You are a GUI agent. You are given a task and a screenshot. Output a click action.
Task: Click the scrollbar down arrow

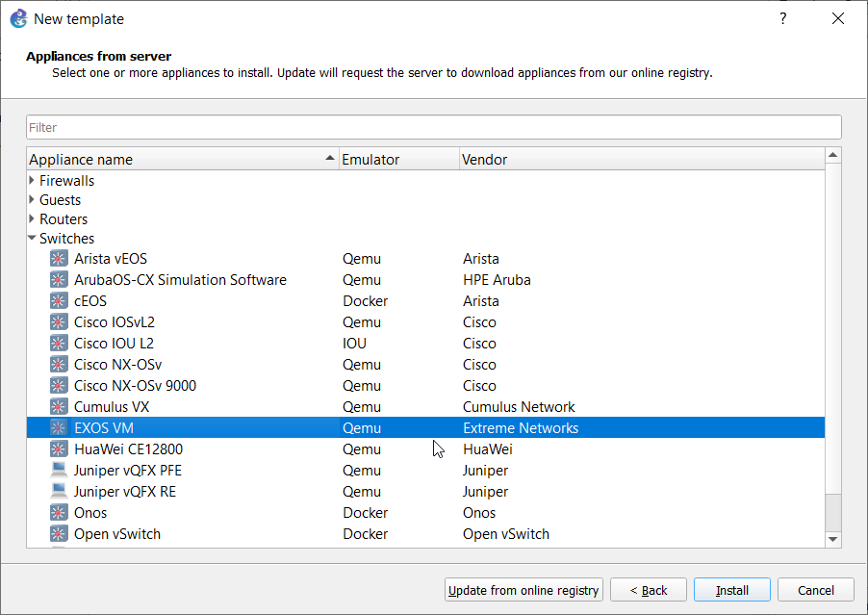point(833,540)
